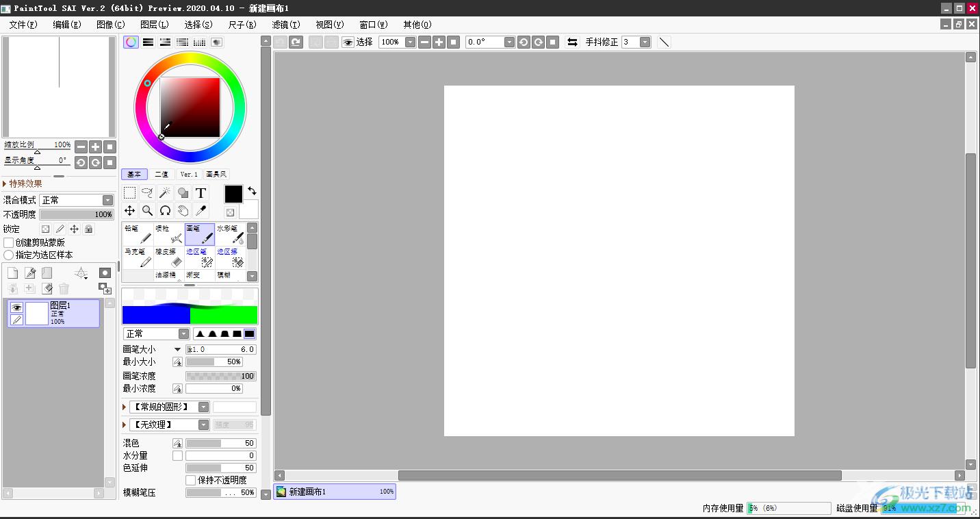Click the clear layer eraser icon
This screenshot has height=519, width=980.
[47, 289]
